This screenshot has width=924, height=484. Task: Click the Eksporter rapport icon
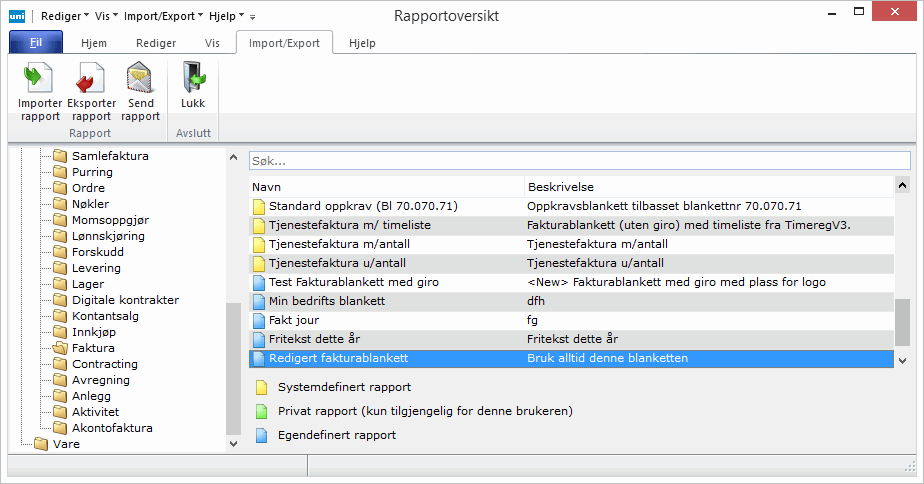(x=91, y=78)
